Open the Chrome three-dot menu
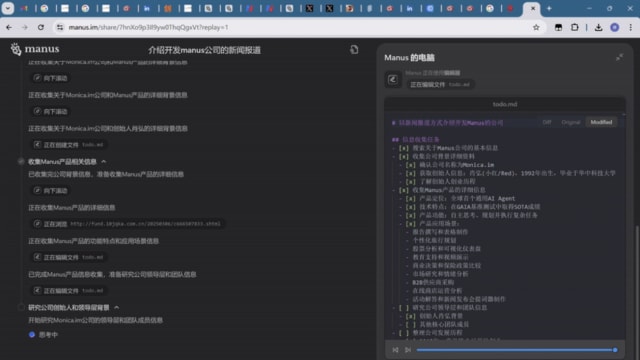The height and width of the screenshot is (360, 640). click(x=630, y=27)
